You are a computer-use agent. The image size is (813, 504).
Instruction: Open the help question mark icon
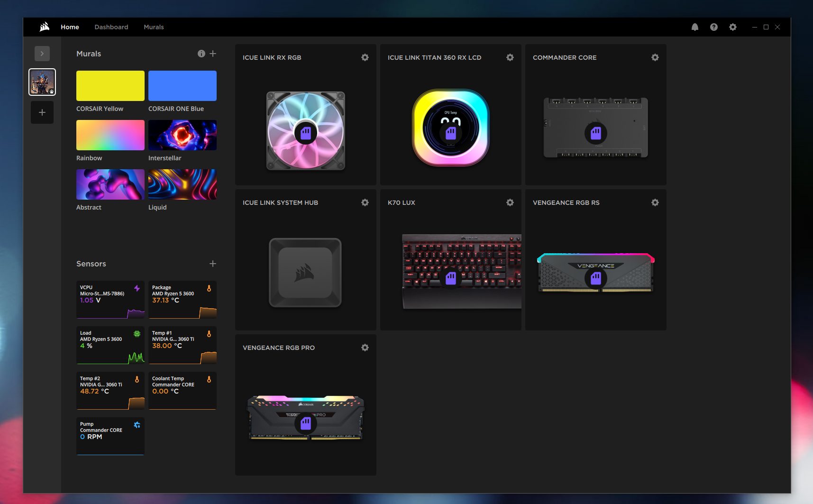(713, 27)
